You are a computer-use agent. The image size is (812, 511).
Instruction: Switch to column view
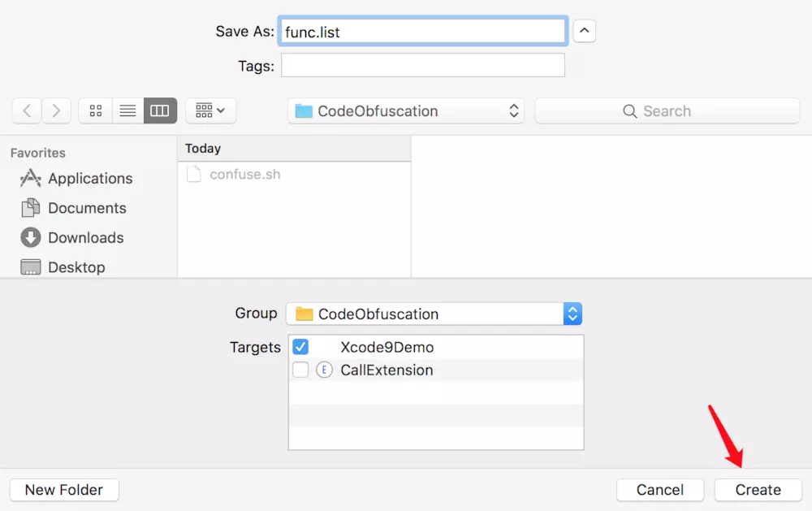(160, 110)
